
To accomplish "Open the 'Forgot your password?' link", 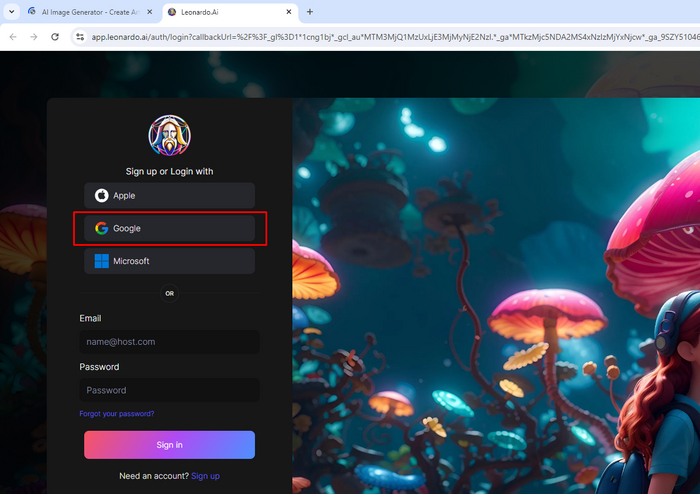I will 117,414.
